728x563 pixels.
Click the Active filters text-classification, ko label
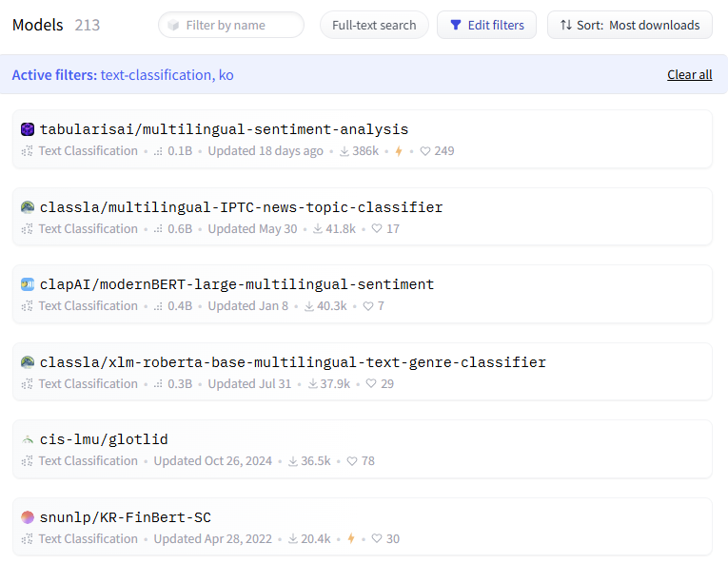[x=123, y=75]
